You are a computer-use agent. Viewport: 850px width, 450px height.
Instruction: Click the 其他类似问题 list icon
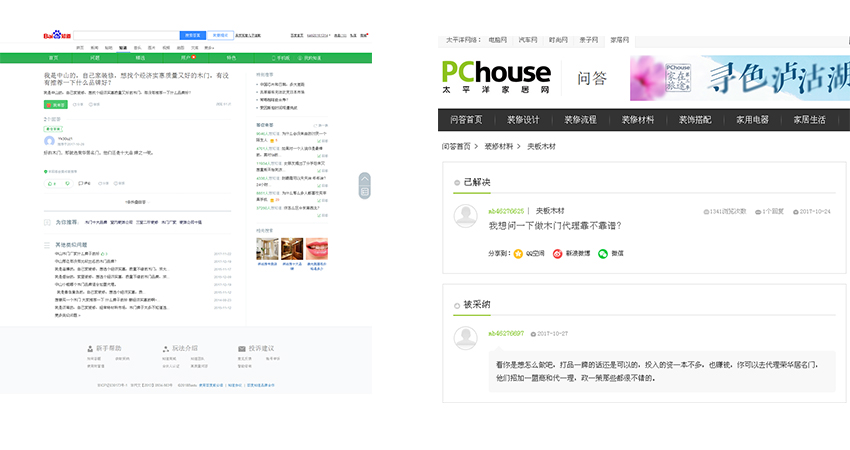click(47, 245)
